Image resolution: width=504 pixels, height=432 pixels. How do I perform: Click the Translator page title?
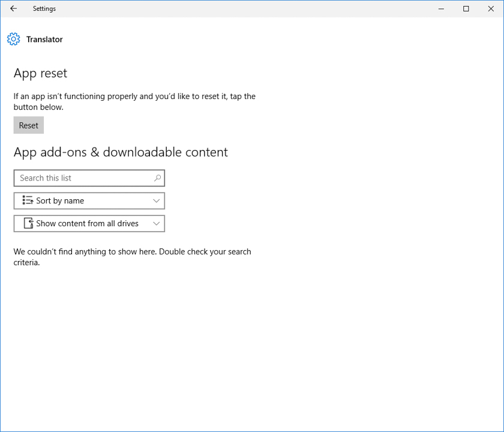44,40
